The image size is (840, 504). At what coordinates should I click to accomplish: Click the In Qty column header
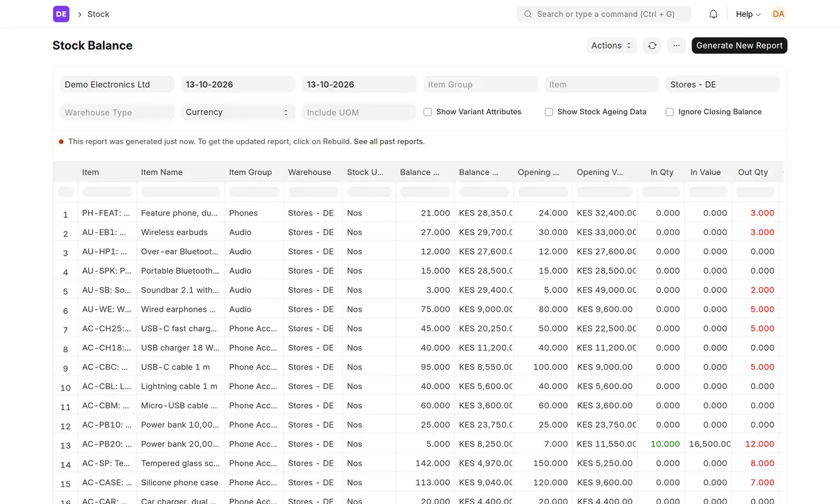pyautogui.click(x=661, y=172)
